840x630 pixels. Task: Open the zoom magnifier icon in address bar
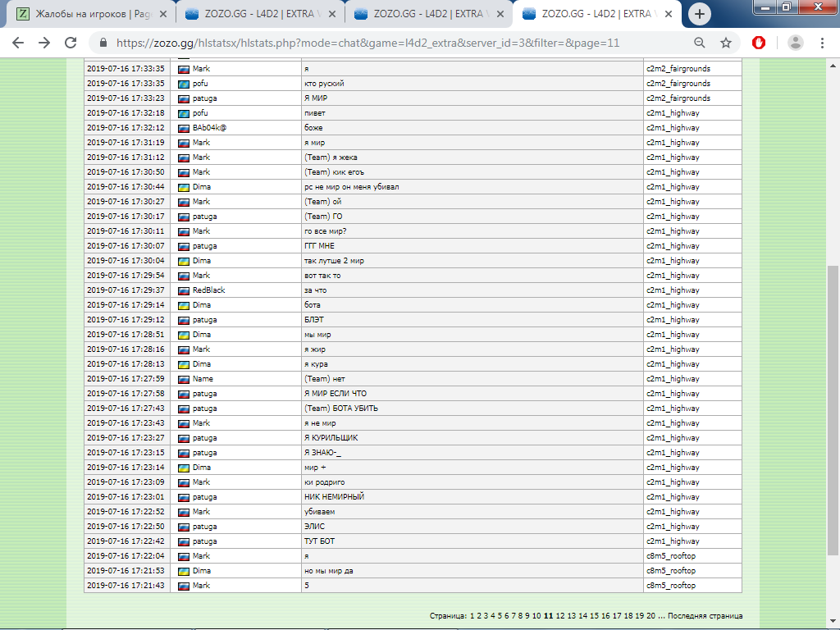700,43
